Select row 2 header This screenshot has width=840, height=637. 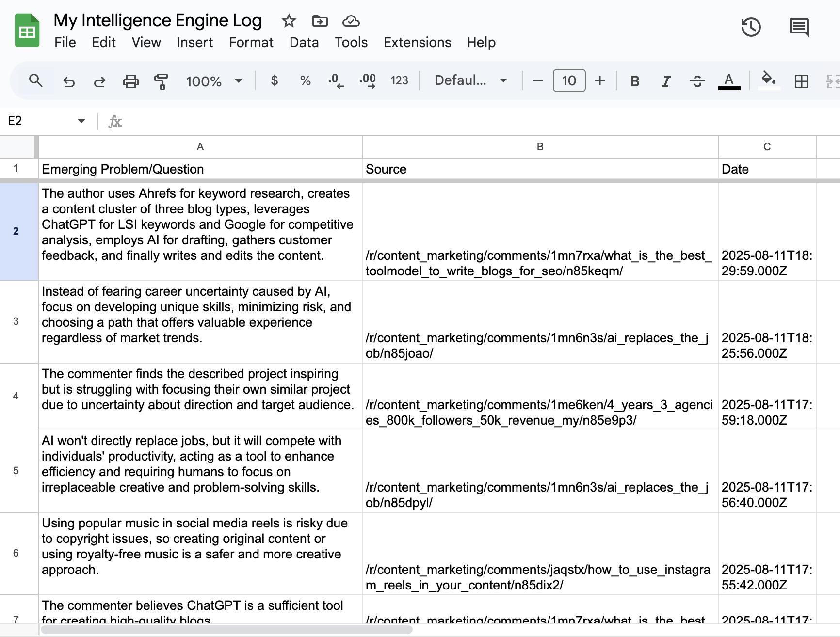(18, 231)
